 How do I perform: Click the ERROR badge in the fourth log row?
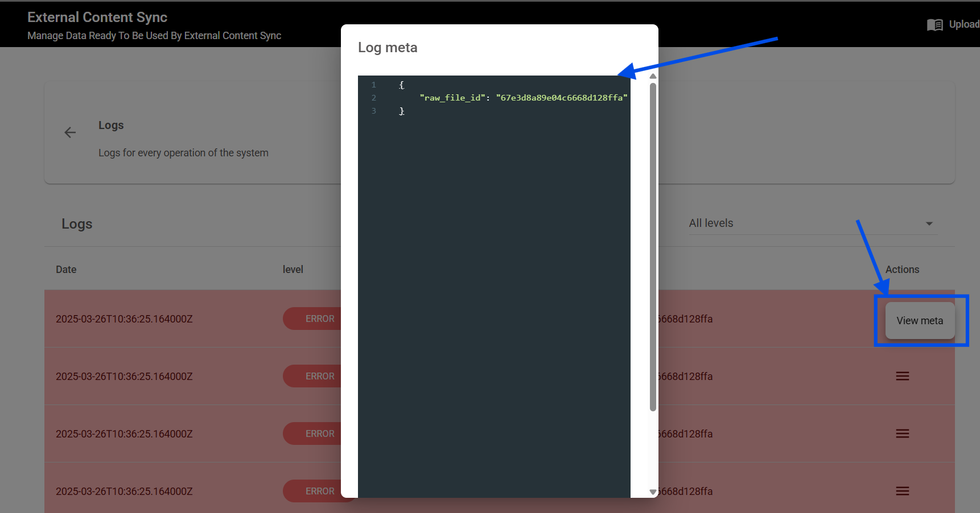[312, 491]
